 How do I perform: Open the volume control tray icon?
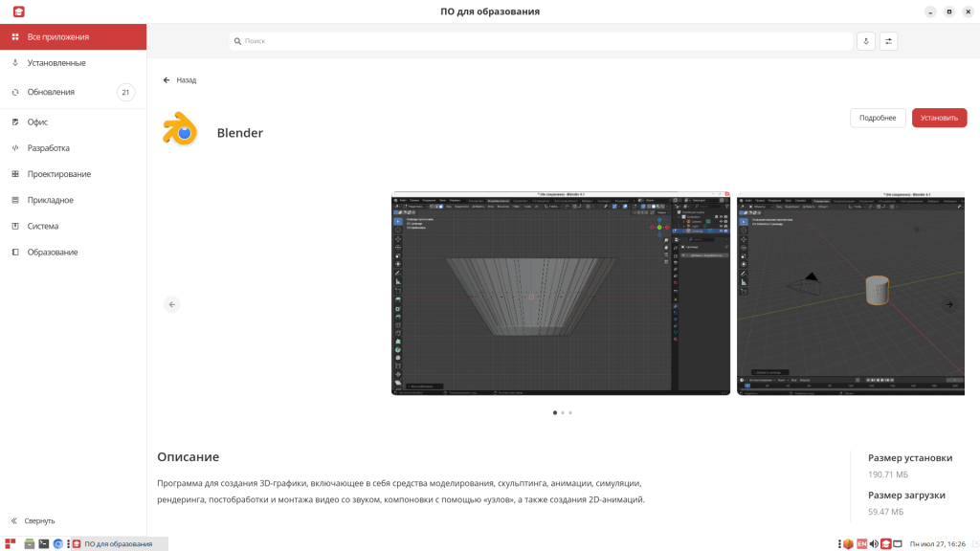[874, 543]
